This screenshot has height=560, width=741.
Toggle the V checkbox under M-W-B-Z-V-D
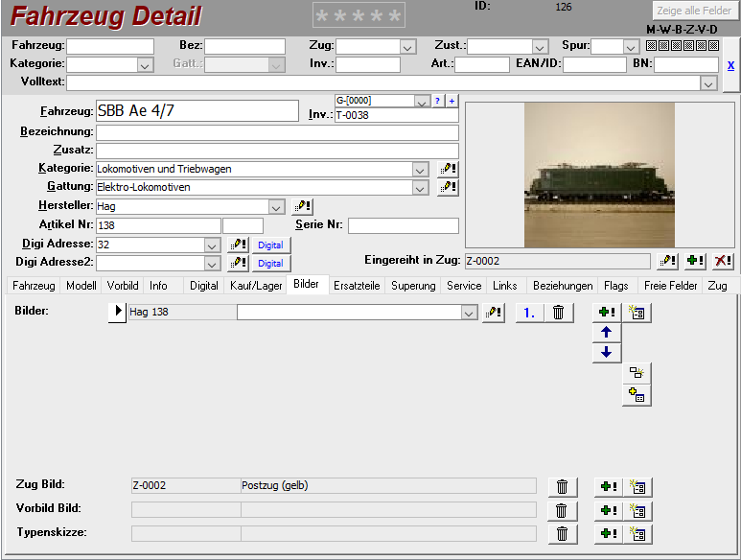[702, 46]
